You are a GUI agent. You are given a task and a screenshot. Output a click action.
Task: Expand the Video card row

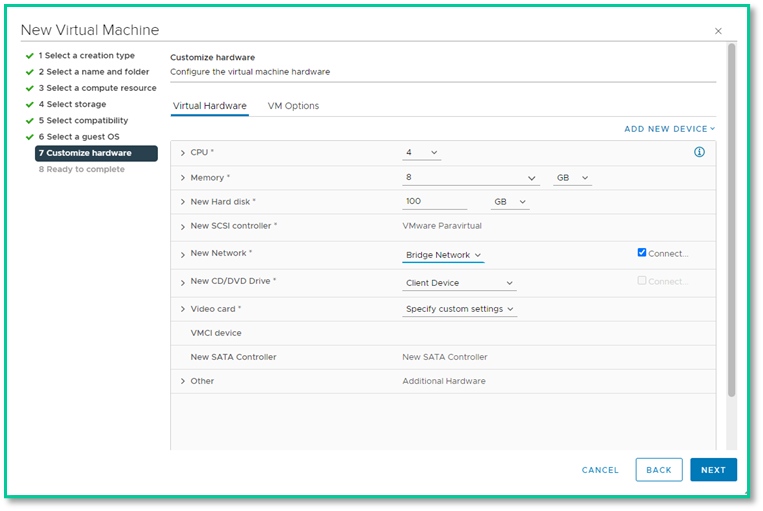coord(183,309)
